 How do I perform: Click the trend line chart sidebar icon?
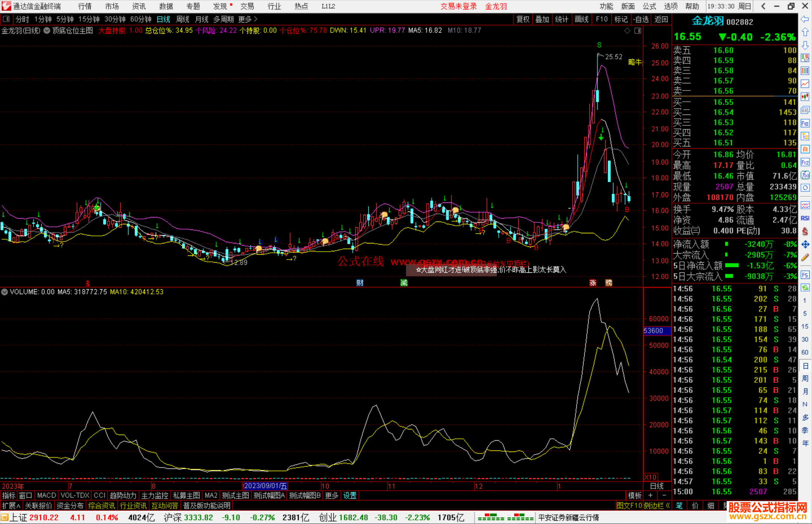[x=805, y=83]
